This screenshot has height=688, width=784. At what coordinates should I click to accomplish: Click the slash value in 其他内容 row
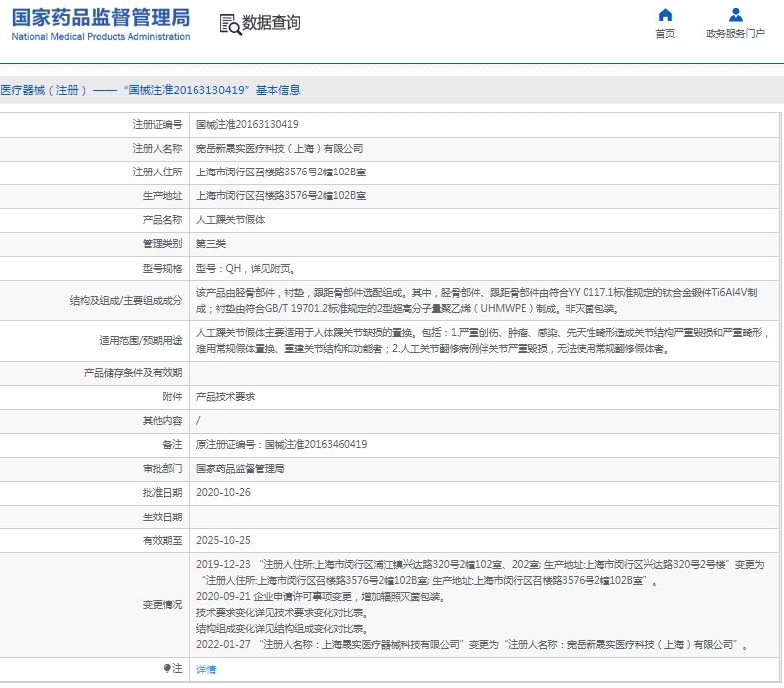point(198,421)
